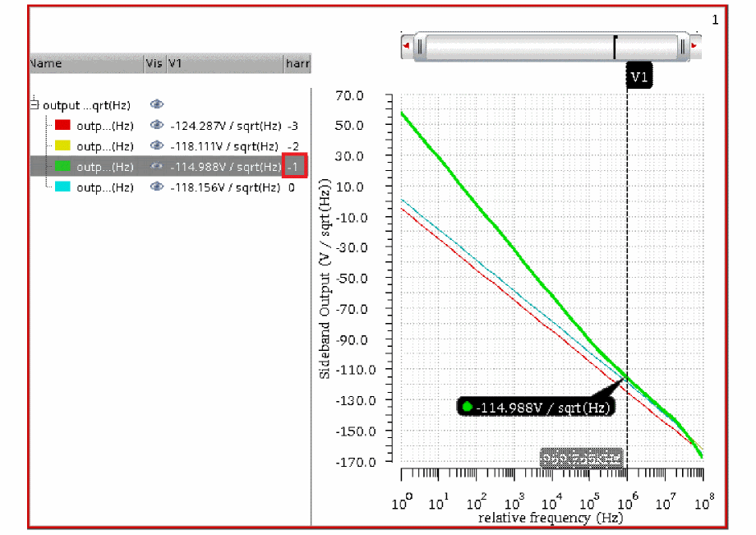Sort by the V1 column header
This screenshot has width=756, height=535.
coord(225,63)
